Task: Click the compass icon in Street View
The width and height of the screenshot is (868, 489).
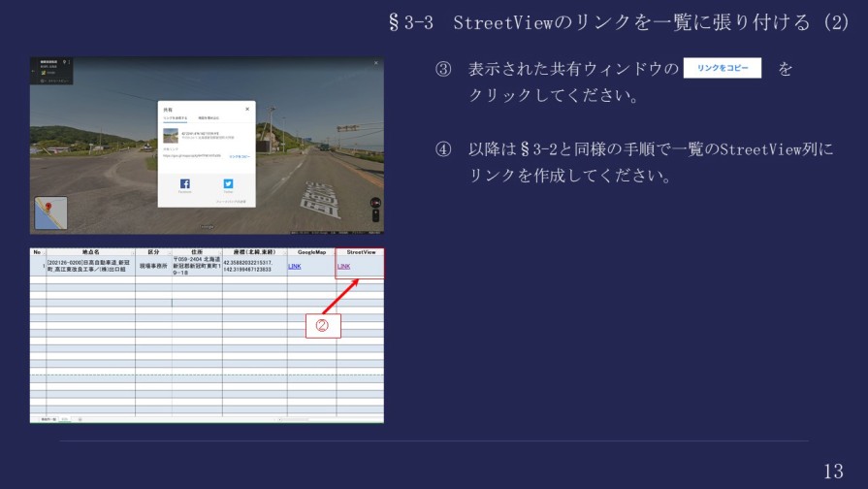Action: (376, 204)
